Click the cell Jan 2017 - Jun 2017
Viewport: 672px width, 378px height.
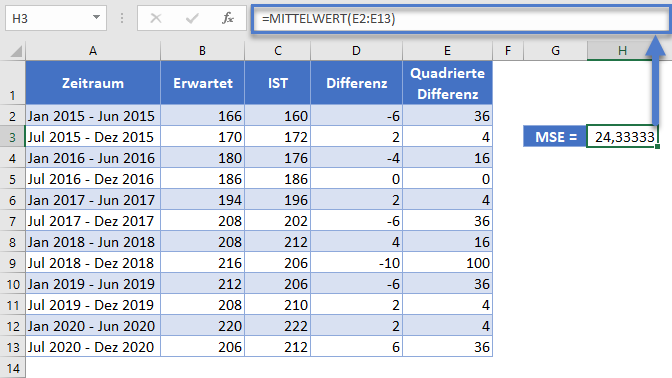[93, 200]
